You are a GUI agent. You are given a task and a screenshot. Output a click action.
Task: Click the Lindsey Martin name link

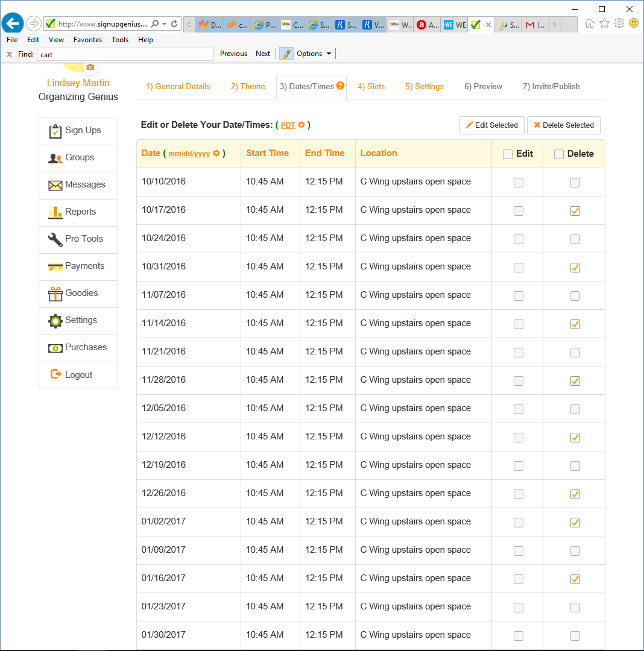(x=78, y=83)
